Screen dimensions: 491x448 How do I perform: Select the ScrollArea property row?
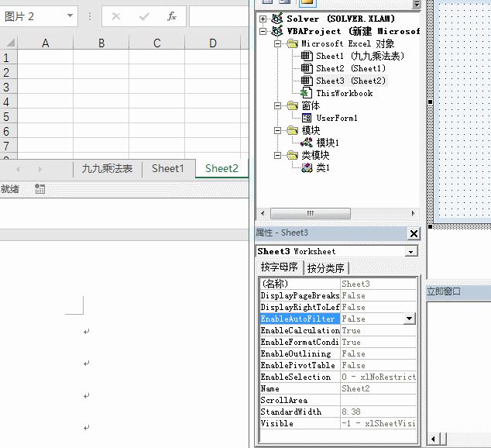click(x=338, y=400)
